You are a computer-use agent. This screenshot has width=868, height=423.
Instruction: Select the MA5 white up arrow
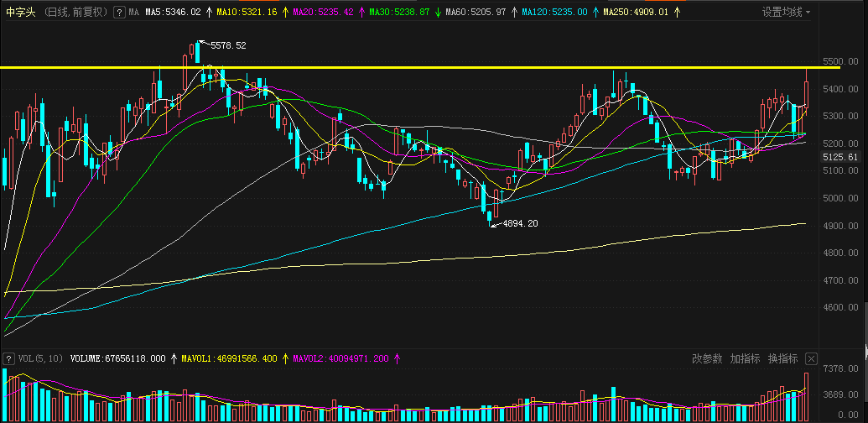click(x=208, y=13)
